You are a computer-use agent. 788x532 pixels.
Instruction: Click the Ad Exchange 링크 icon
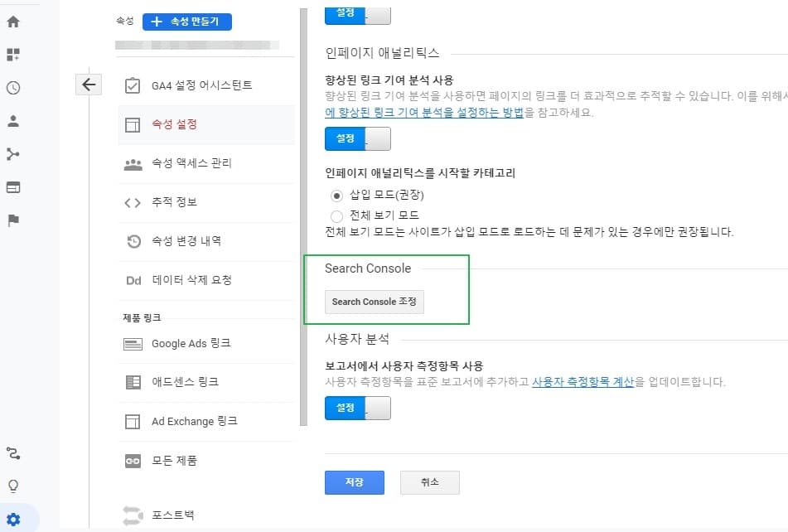pyautogui.click(x=133, y=422)
